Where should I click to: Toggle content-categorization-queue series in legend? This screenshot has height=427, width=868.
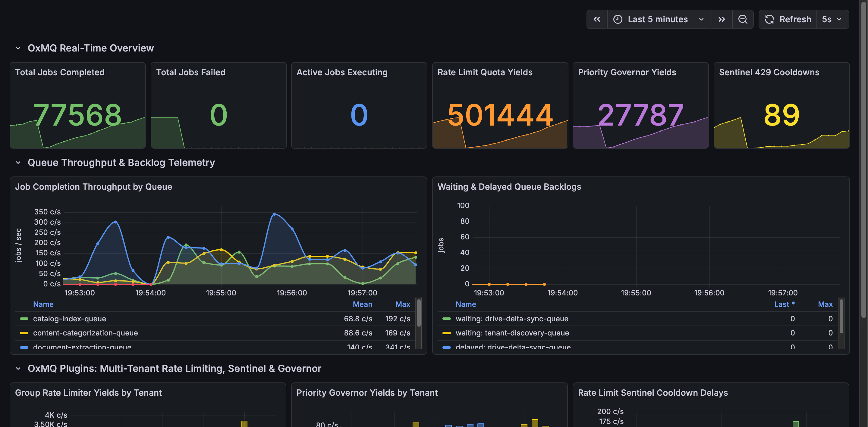[85, 333]
